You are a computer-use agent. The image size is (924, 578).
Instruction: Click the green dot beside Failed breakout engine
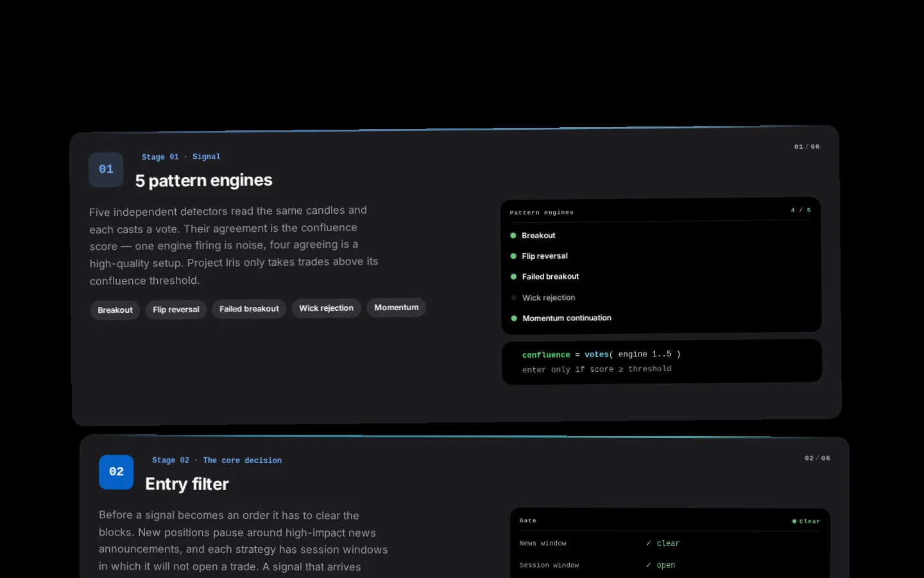click(513, 277)
